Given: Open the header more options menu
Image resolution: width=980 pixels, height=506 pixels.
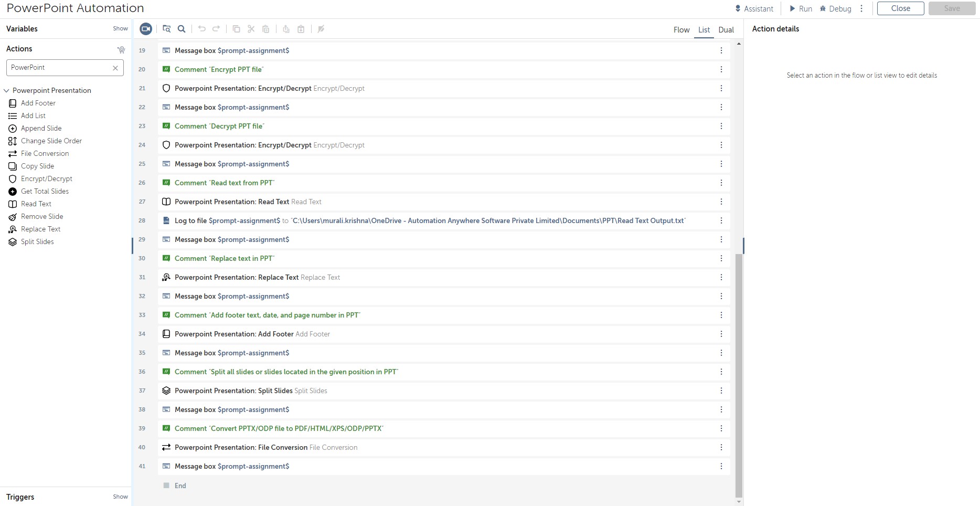Looking at the screenshot, I should 861,9.
